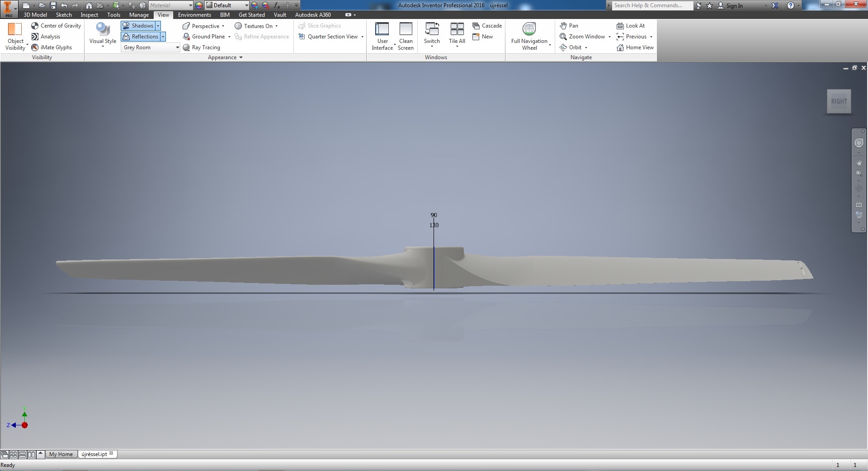Image resolution: width=868 pixels, height=471 pixels.
Task: Open the Sketch ribbon tab
Action: (64, 15)
